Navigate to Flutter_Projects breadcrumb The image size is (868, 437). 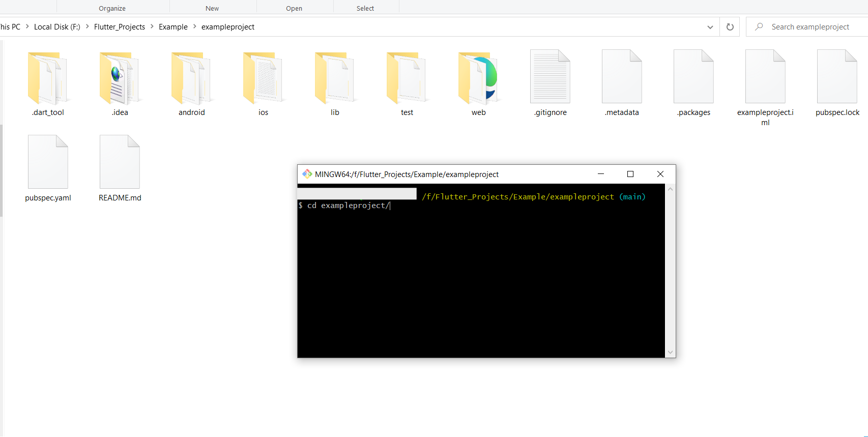(120, 27)
